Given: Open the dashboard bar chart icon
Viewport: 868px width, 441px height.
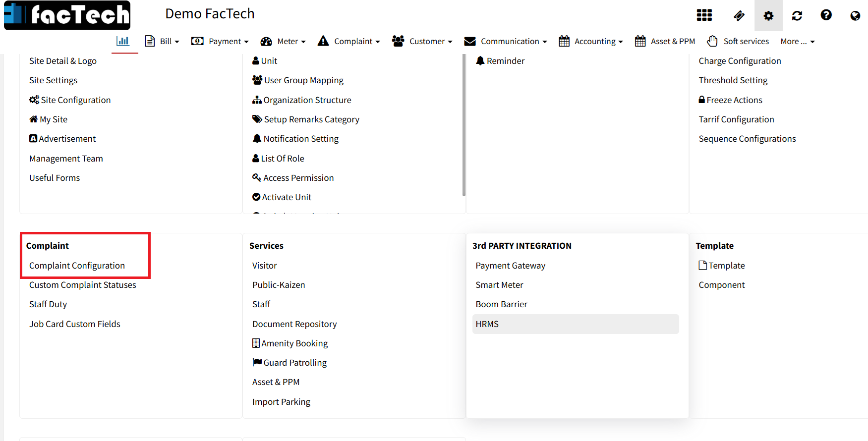Looking at the screenshot, I should point(123,41).
